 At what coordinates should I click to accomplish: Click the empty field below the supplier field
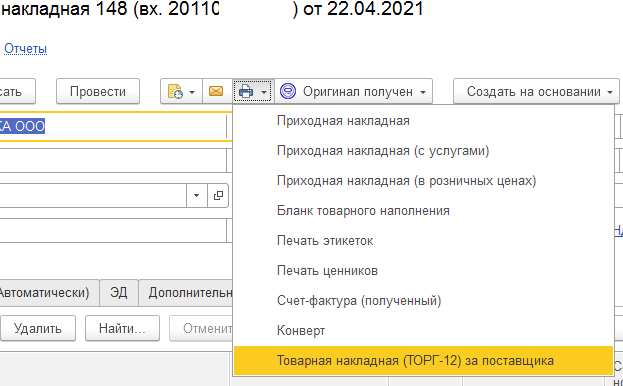[x=113, y=161]
